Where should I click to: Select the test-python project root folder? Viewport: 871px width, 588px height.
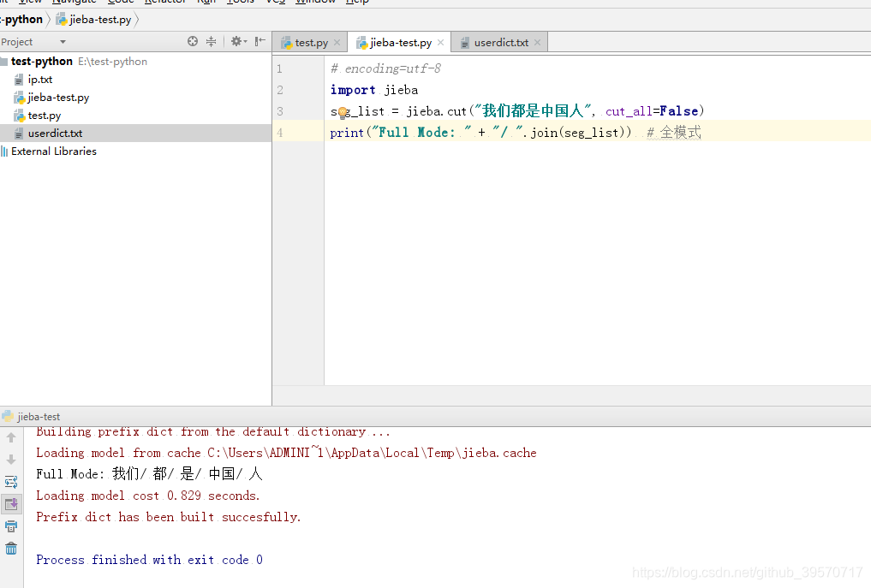click(x=42, y=61)
